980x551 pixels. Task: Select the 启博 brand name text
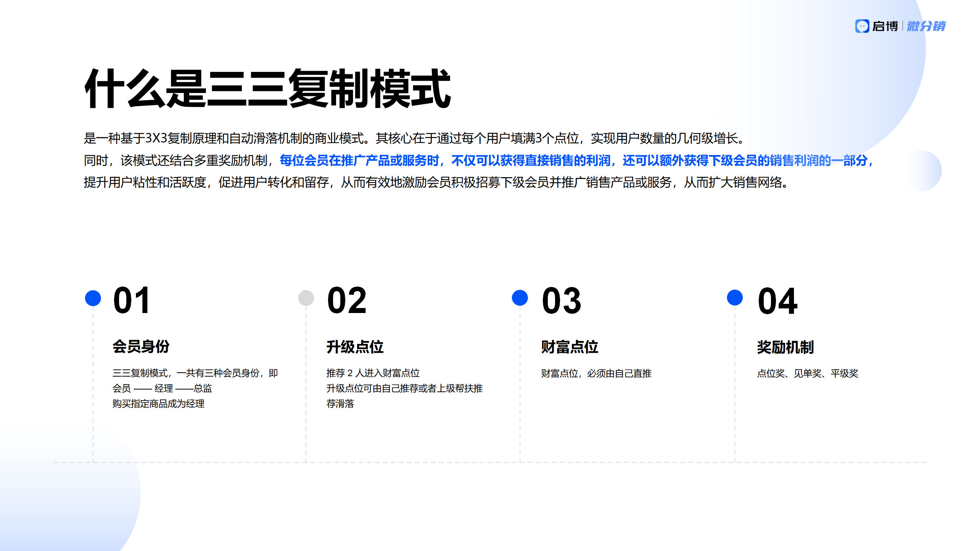pyautogui.click(x=885, y=26)
